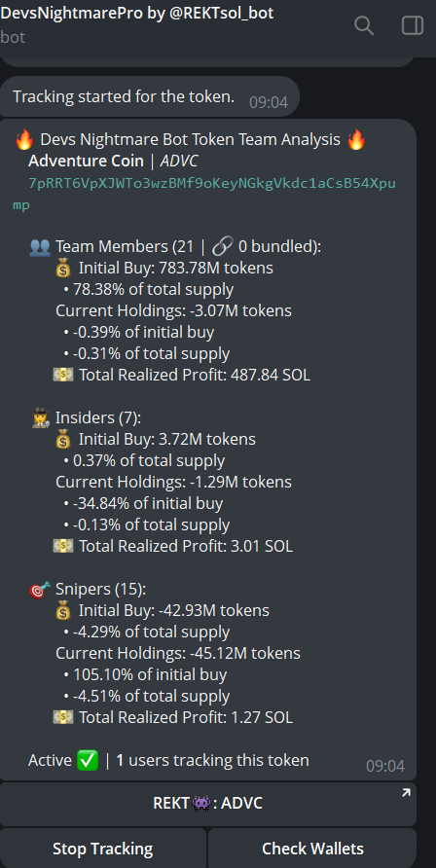Click the Tracking started for the token message
The width and height of the screenshot is (436, 868).
tap(124, 97)
